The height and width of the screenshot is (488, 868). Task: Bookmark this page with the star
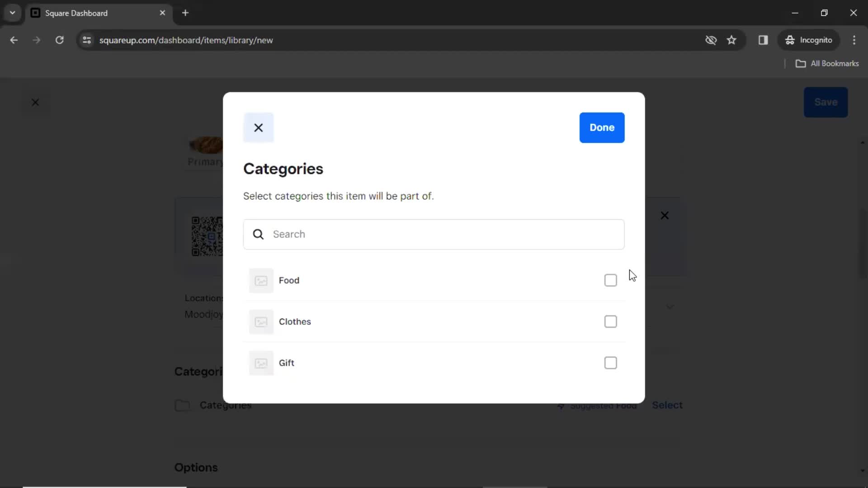pos(731,40)
